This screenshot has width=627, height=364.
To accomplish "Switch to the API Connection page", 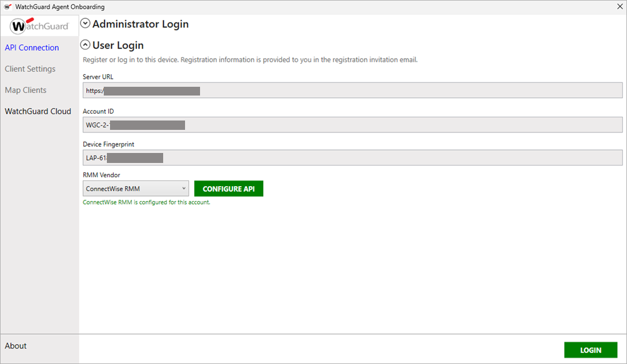I will (32, 47).
